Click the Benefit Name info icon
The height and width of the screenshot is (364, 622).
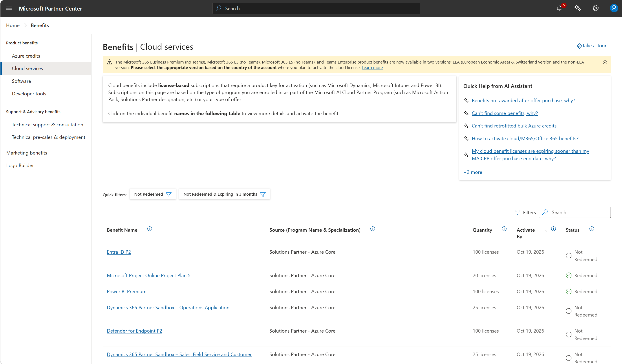pyautogui.click(x=150, y=229)
